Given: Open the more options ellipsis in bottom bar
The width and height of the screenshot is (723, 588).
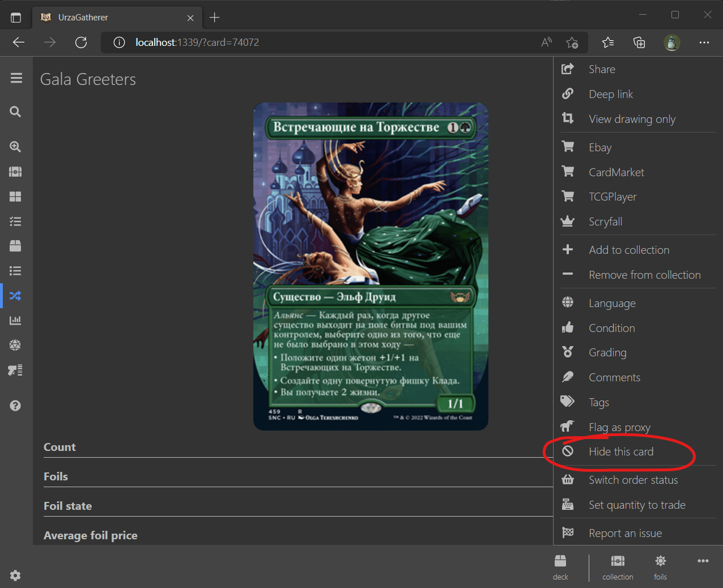Looking at the screenshot, I should [x=703, y=561].
